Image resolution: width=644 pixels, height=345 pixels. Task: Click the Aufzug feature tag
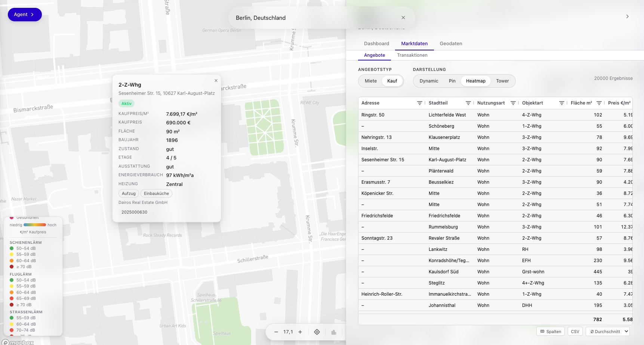pos(129,193)
